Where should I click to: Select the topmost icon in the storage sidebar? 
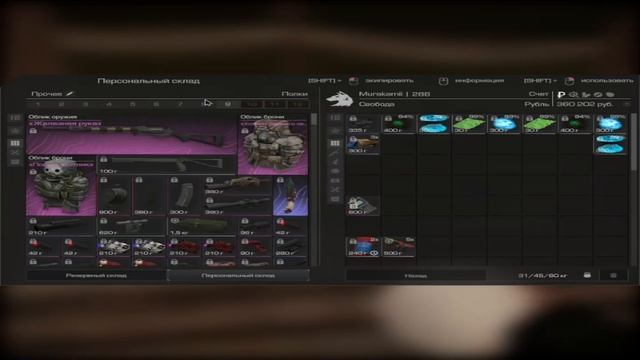pos(15,118)
